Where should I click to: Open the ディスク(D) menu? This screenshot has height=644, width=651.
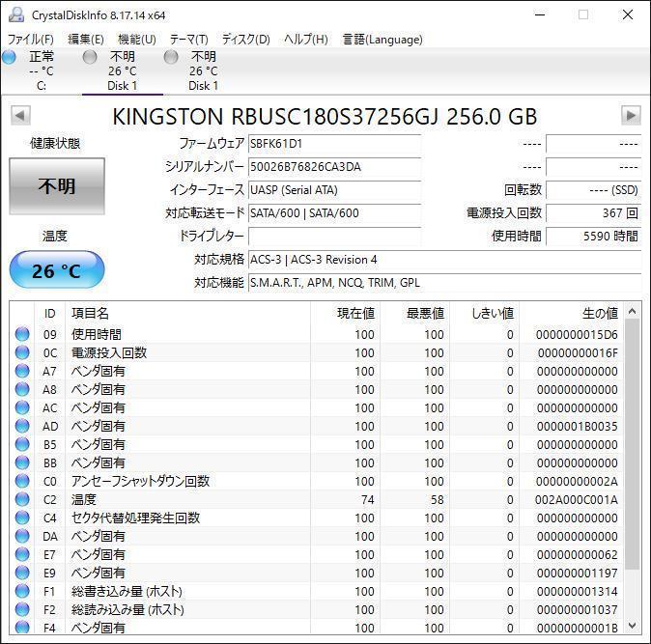pyautogui.click(x=245, y=40)
